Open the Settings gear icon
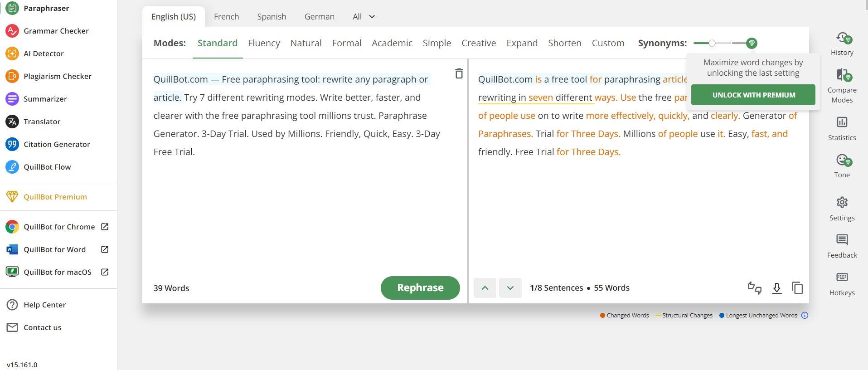This screenshot has width=868, height=370. (842, 202)
